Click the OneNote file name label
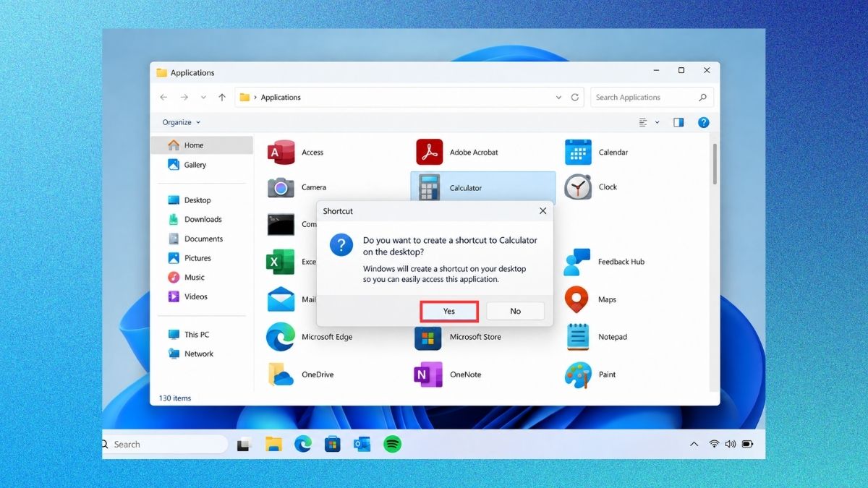The height and width of the screenshot is (488, 868). click(465, 374)
